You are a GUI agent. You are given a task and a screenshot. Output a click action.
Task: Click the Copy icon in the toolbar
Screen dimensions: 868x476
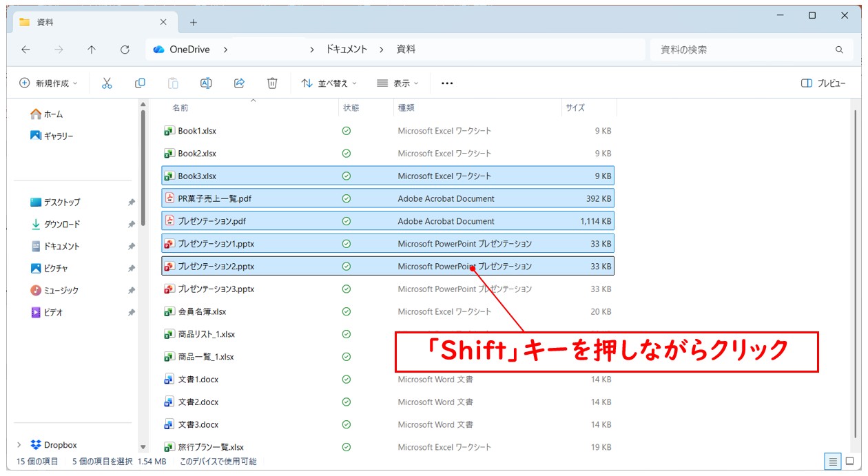coord(141,83)
